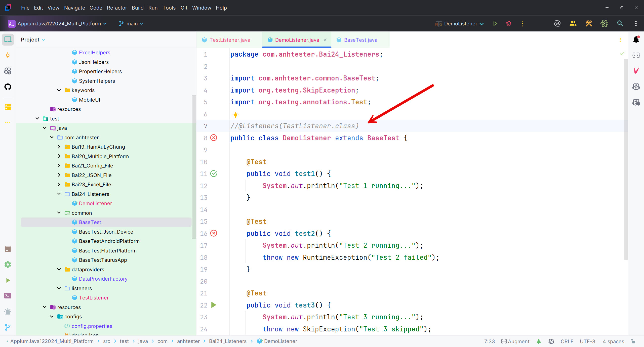Open IDE main settings kebab menu

pyautogui.click(x=636, y=24)
